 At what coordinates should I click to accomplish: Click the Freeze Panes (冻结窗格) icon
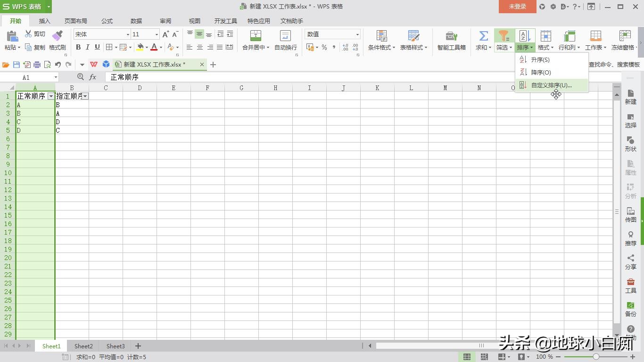(625, 36)
